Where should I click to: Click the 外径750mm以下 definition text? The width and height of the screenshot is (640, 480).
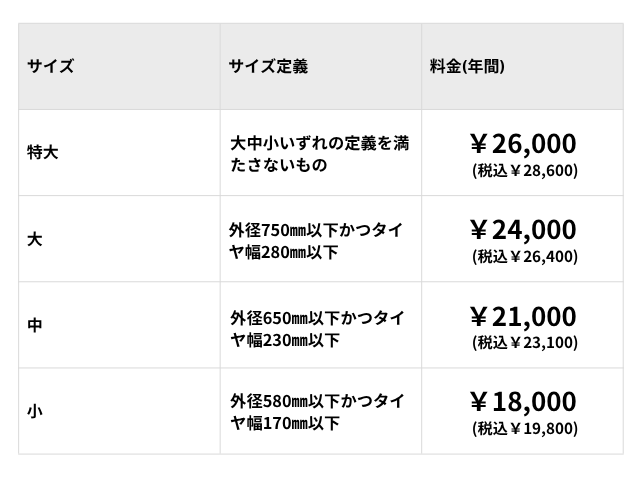(x=317, y=230)
